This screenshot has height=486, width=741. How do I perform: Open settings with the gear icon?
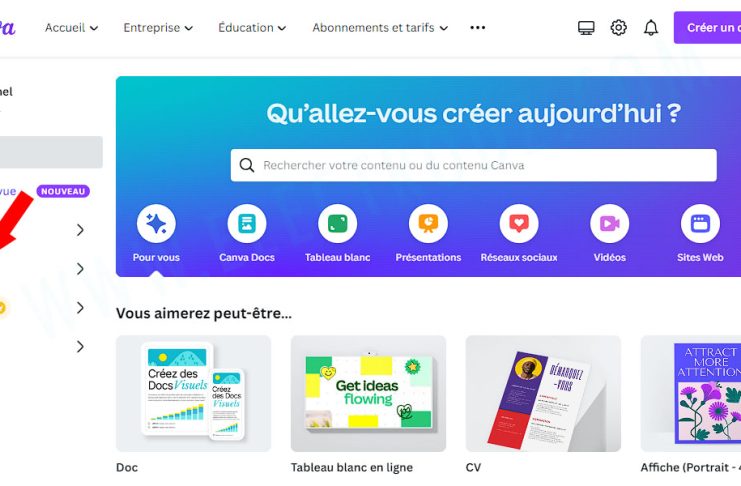coord(618,27)
